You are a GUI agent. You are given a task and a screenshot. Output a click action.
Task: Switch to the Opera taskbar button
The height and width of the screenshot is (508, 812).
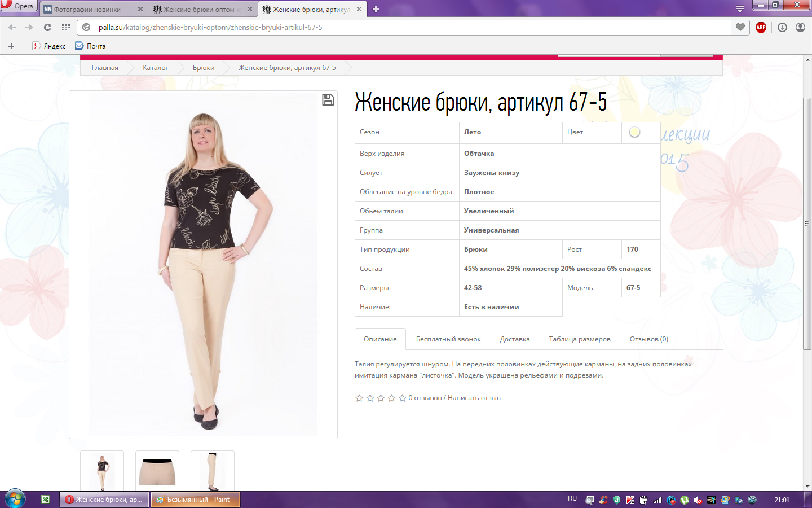coord(105,500)
